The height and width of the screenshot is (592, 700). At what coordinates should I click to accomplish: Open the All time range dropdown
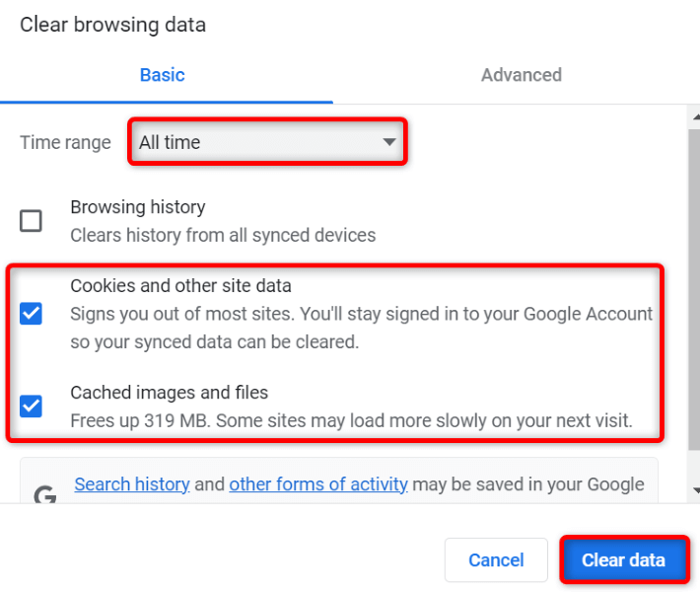[x=266, y=143]
